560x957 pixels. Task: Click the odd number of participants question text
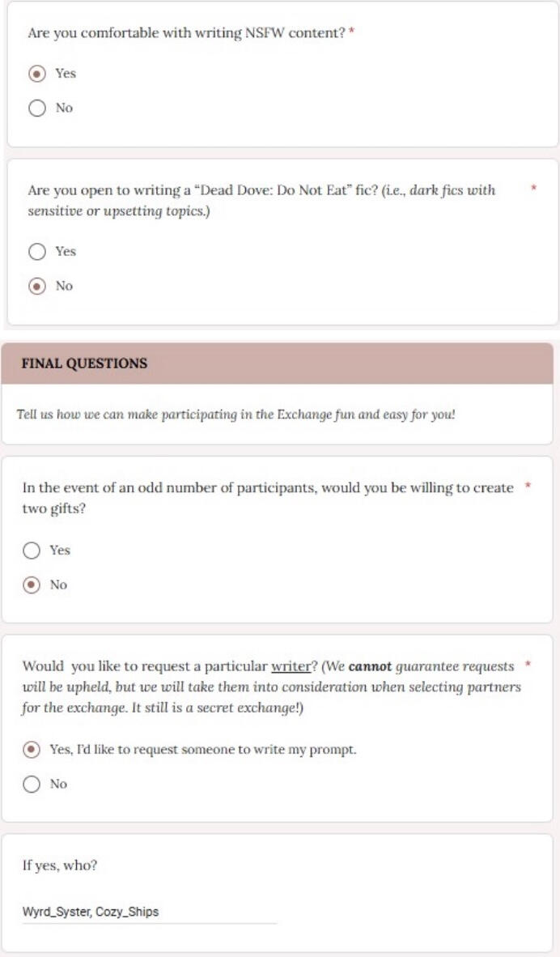coord(267,488)
